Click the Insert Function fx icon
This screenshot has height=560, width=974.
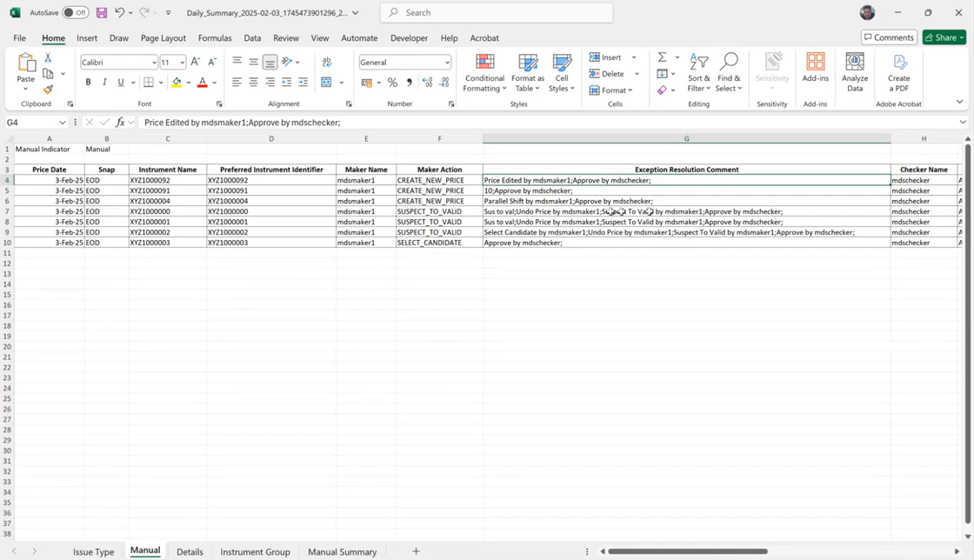click(x=120, y=123)
